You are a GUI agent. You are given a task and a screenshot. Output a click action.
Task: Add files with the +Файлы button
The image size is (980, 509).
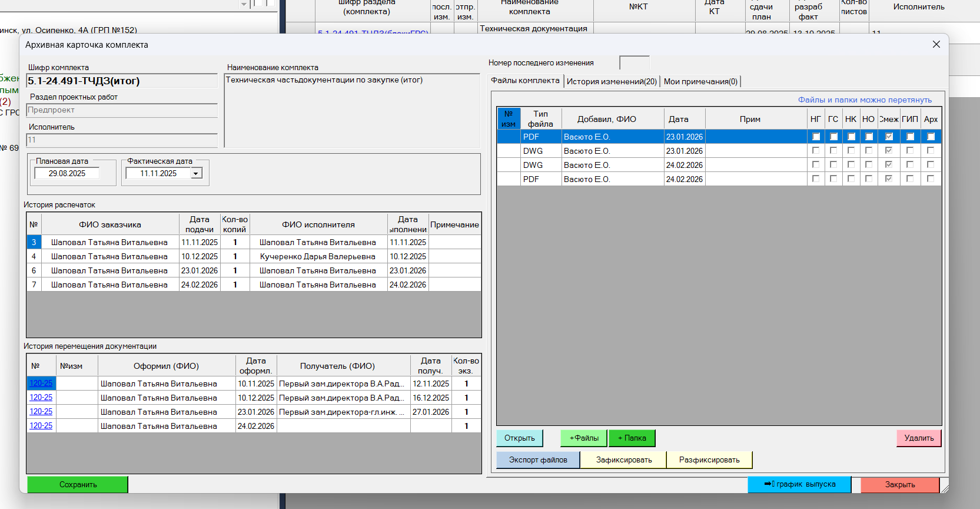[x=584, y=438]
